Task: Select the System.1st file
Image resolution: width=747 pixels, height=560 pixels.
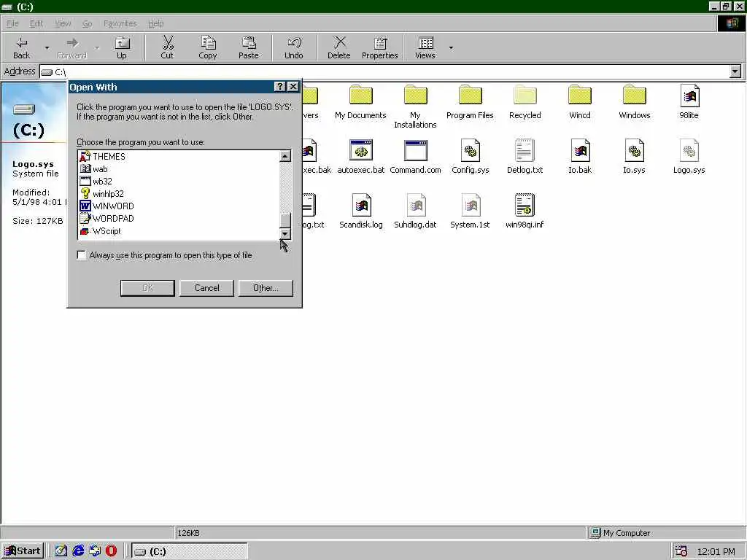Action: click(x=471, y=211)
